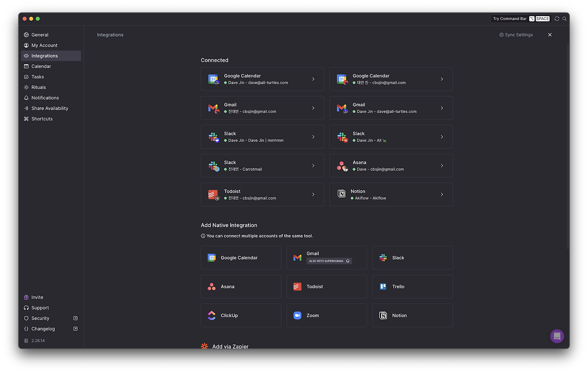
Task: Add a Notion native integration
Action: click(x=413, y=316)
